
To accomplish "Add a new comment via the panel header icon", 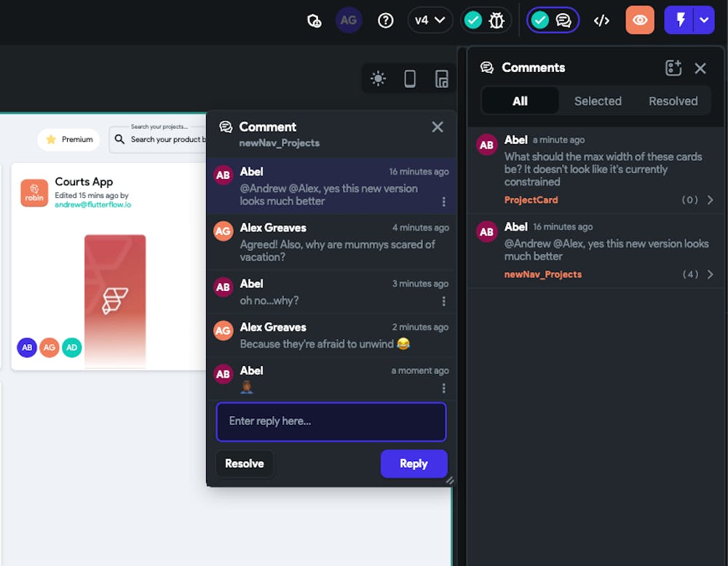I will 673,68.
